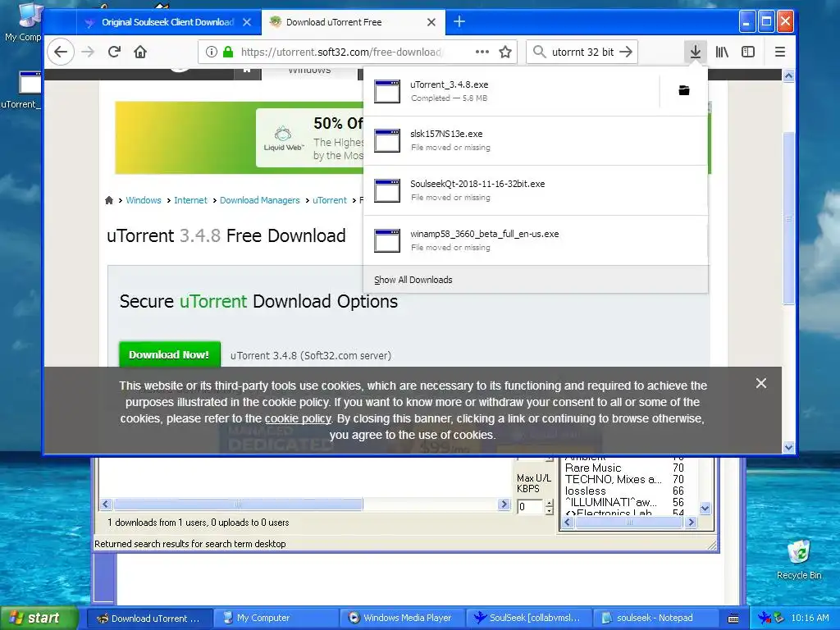Close the Original Soulseek Client Download tab
Screen dimensions: 840x630
tap(247, 22)
